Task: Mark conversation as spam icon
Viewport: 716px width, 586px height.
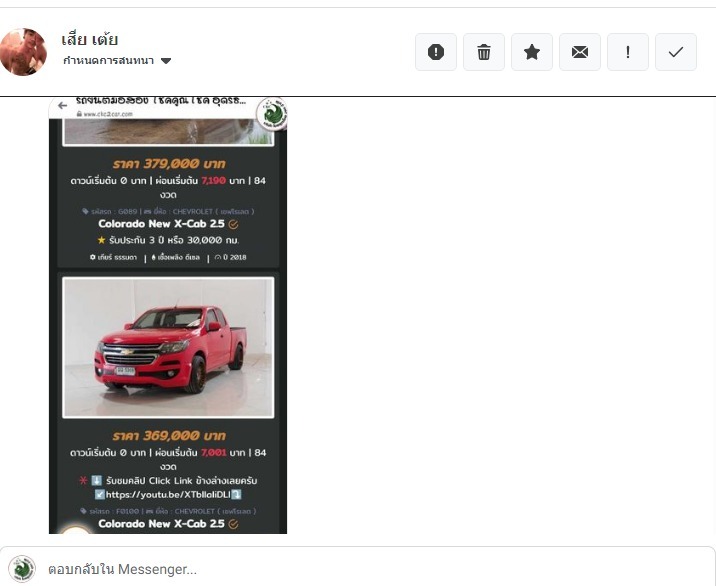Action: [436, 52]
